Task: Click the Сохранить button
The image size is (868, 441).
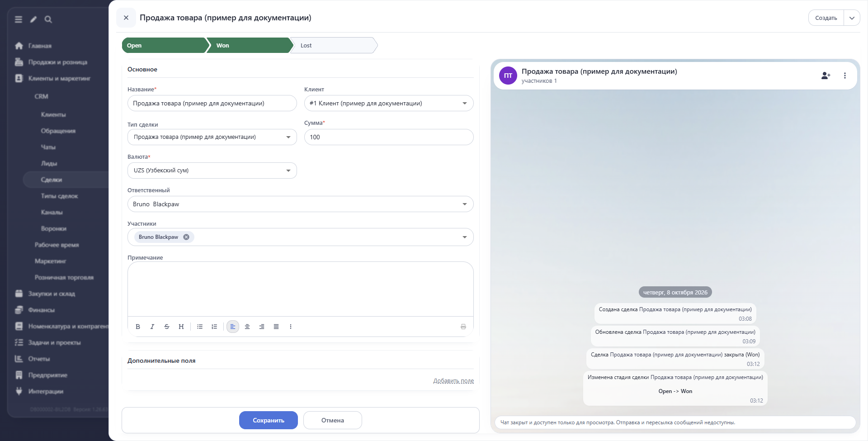Action: click(269, 420)
